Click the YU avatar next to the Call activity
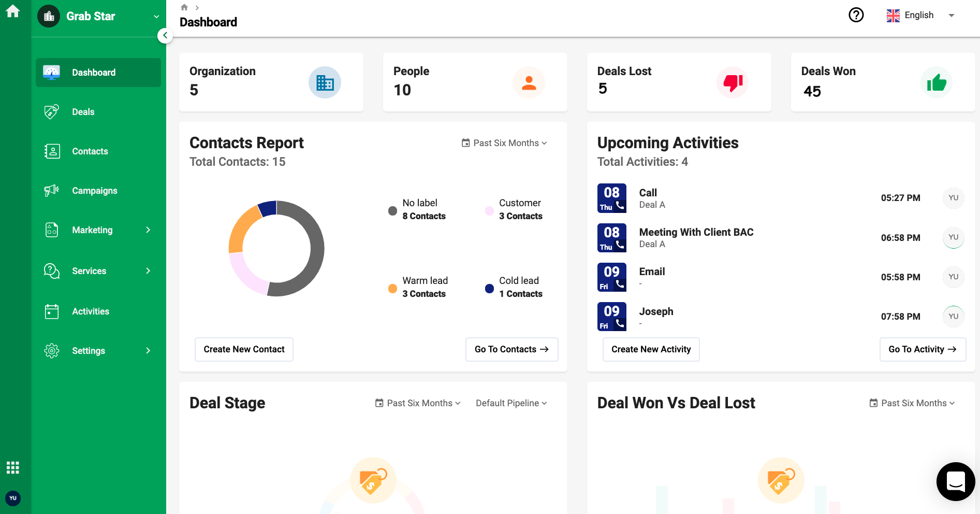The height and width of the screenshot is (514, 980). [953, 198]
